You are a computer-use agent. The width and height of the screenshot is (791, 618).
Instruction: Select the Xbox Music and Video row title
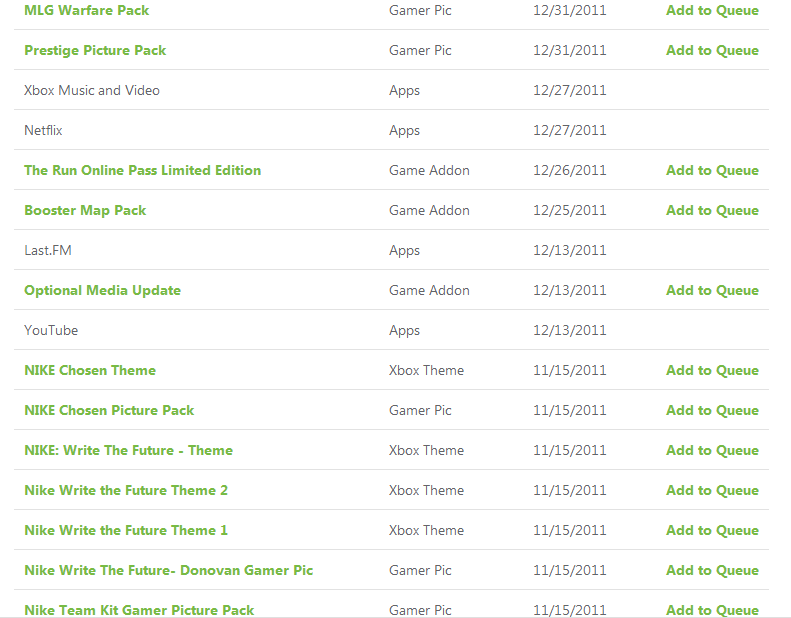coord(92,90)
